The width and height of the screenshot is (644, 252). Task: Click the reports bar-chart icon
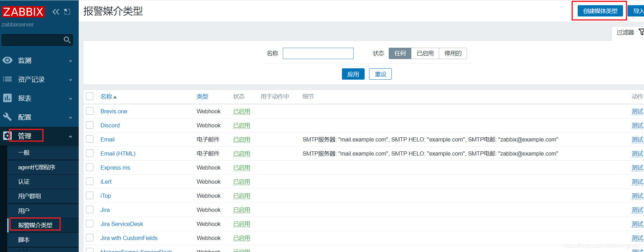[x=7, y=98]
